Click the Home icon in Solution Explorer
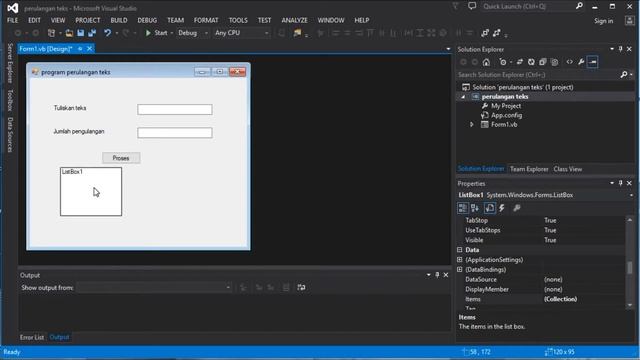Screen dimensions: 640x360 486,62
